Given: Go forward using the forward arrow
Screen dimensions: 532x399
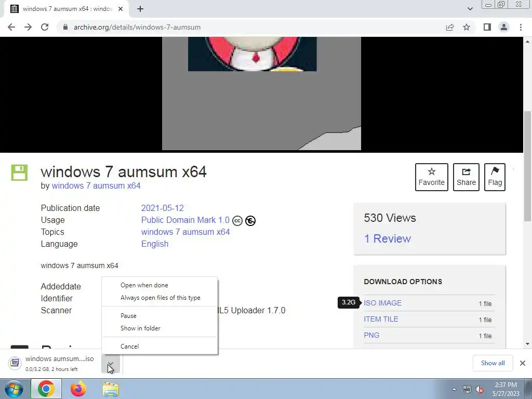Looking at the screenshot, I should 28,27.
